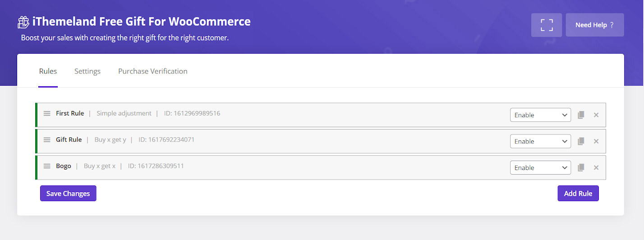
Task: Open the Bogo rule status dropdown
Action: 540,168
